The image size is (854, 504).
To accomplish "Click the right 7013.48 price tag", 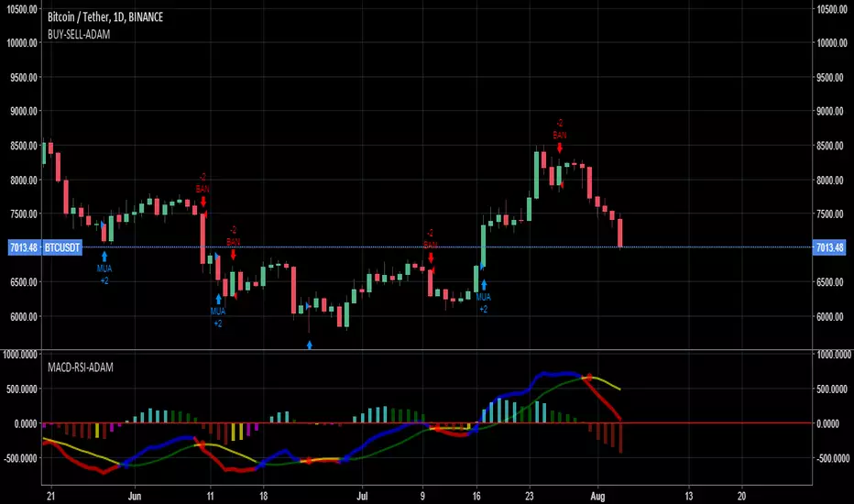I will click(829, 247).
